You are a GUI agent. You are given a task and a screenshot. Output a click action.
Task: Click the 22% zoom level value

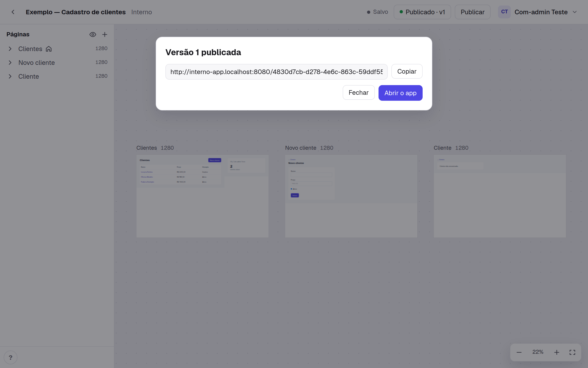coord(538,352)
